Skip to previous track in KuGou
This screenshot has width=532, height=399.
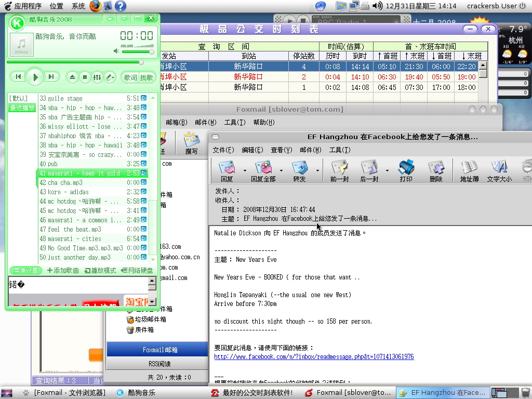point(18,77)
